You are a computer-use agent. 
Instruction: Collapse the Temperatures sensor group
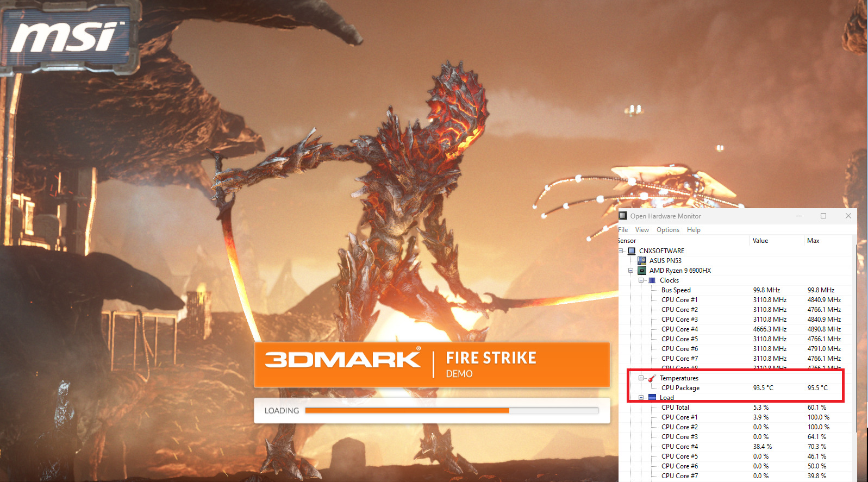(641, 378)
